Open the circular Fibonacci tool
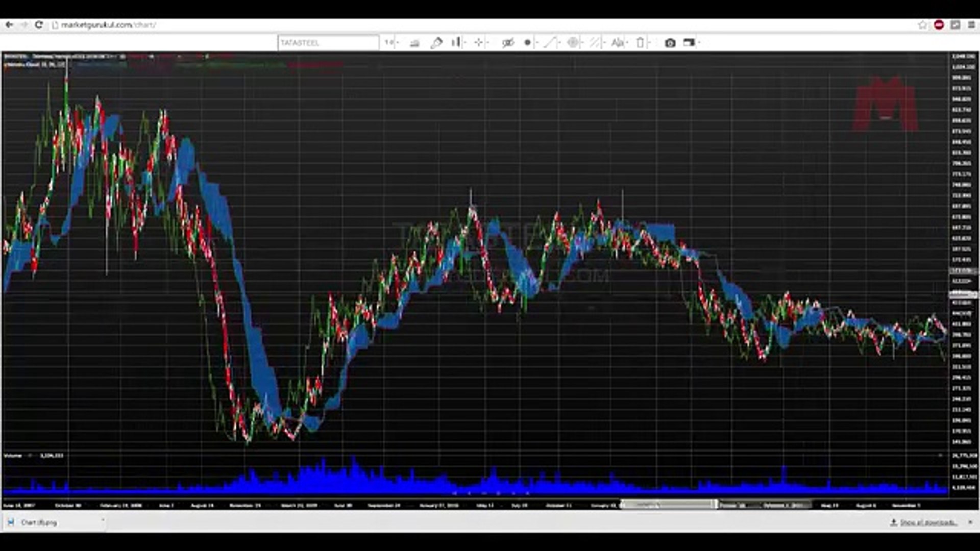The image size is (980, 551). (x=574, y=43)
